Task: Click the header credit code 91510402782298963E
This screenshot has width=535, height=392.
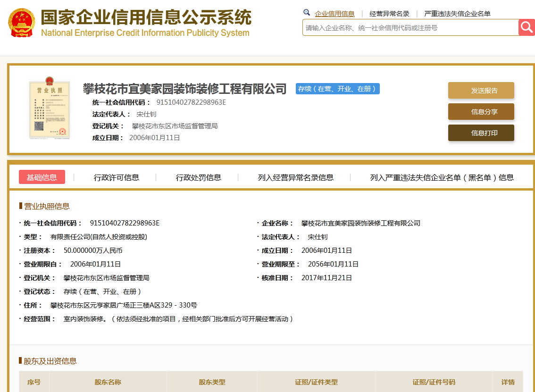Action: point(191,102)
